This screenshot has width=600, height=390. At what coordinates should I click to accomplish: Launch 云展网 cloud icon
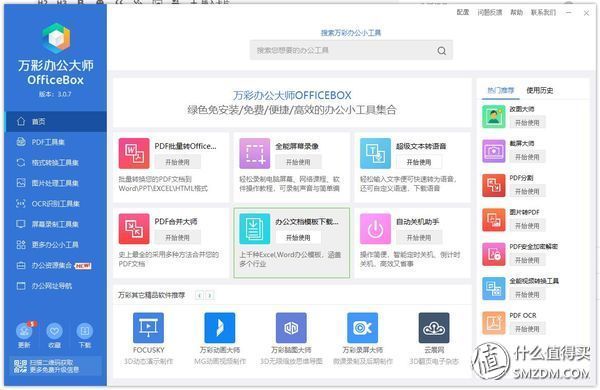coord(434,328)
